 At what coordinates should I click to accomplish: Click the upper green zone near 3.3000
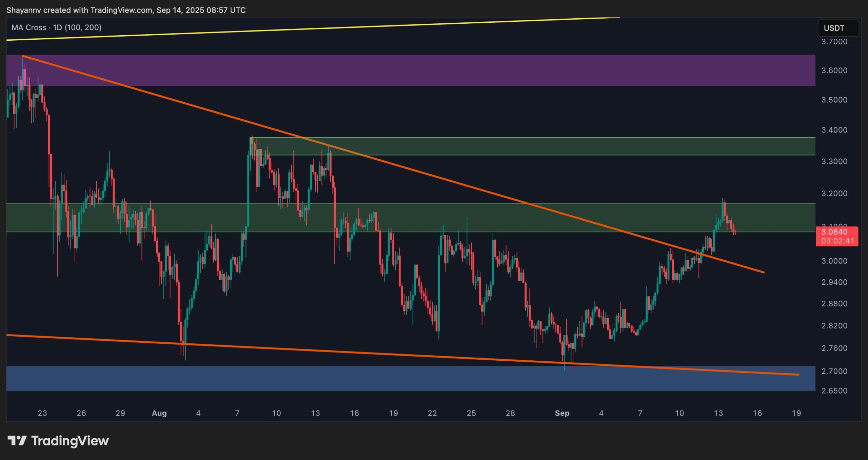pos(576,146)
